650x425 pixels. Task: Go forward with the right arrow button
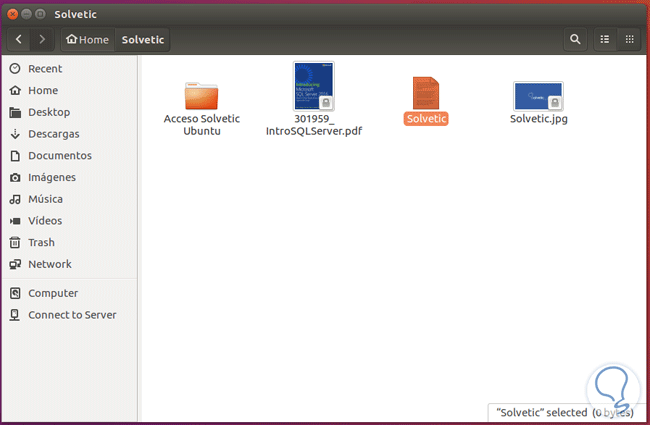[x=42, y=39]
